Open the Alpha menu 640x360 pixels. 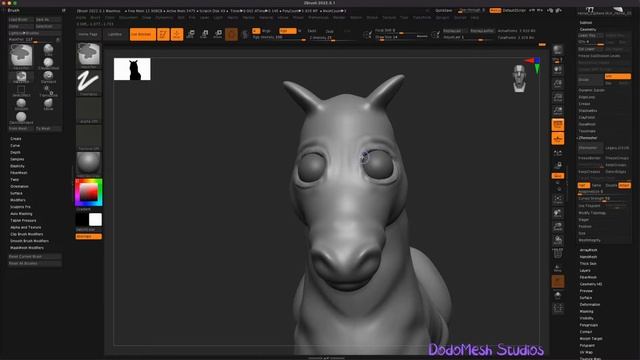pyautogui.click(x=81, y=18)
